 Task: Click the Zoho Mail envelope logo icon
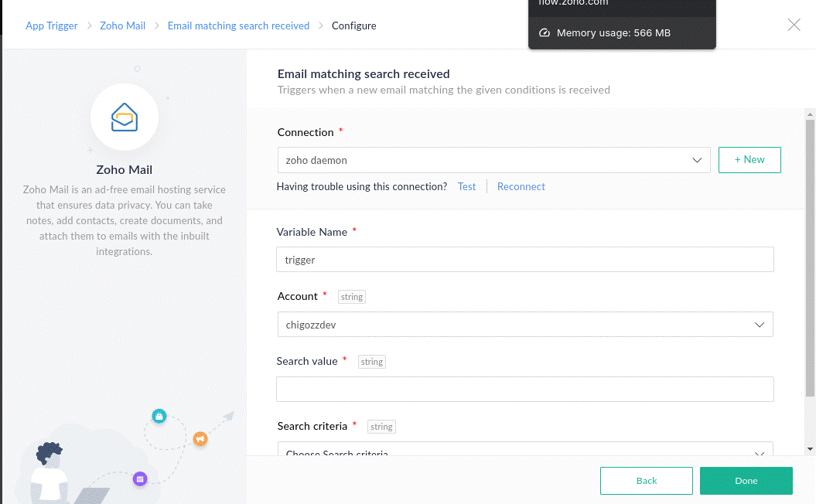point(125,117)
